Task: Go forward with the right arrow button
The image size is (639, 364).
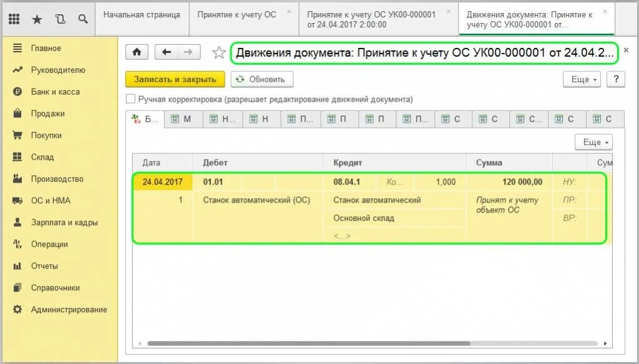Action: (x=188, y=52)
